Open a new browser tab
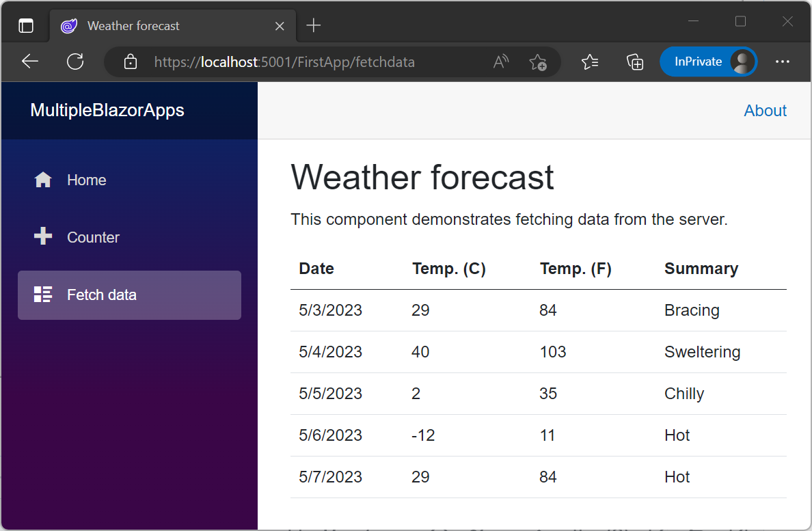Viewport: 812px width, 531px height. pos(313,25)
